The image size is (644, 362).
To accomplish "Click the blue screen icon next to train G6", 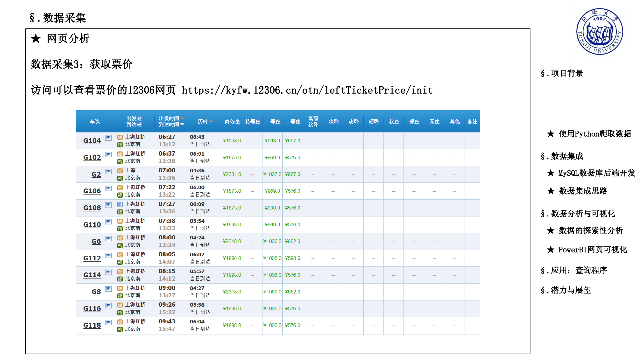I will click(108, 239).
